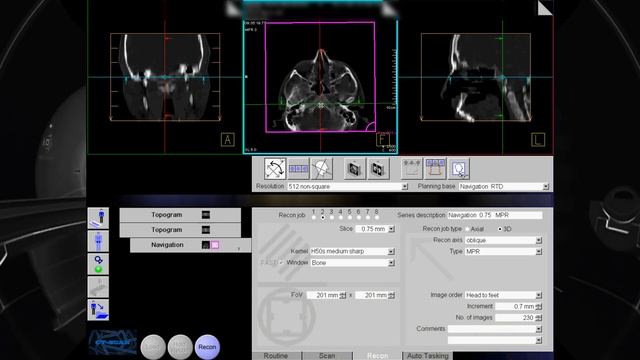
Task: Switch to the Recon tab
Action: (378, 356)
